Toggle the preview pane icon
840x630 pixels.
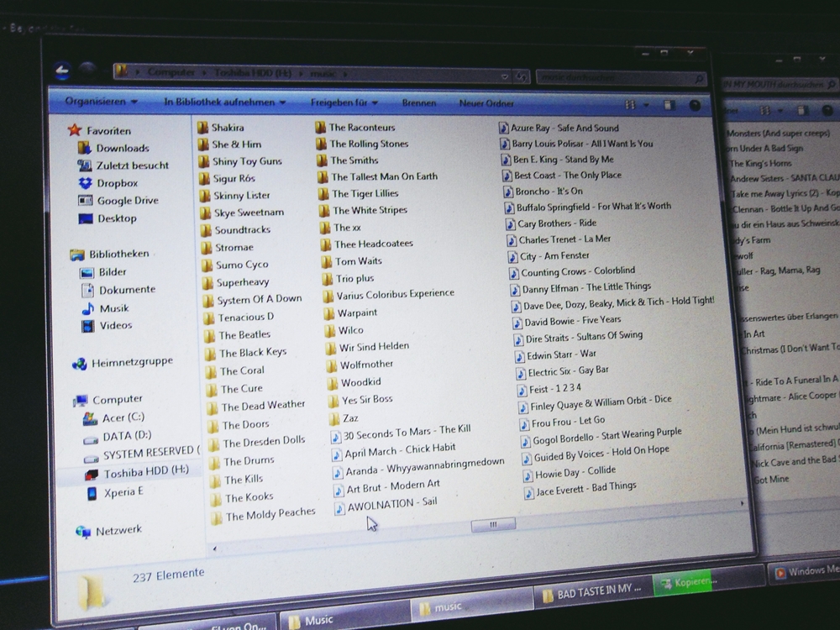point(669,105)
